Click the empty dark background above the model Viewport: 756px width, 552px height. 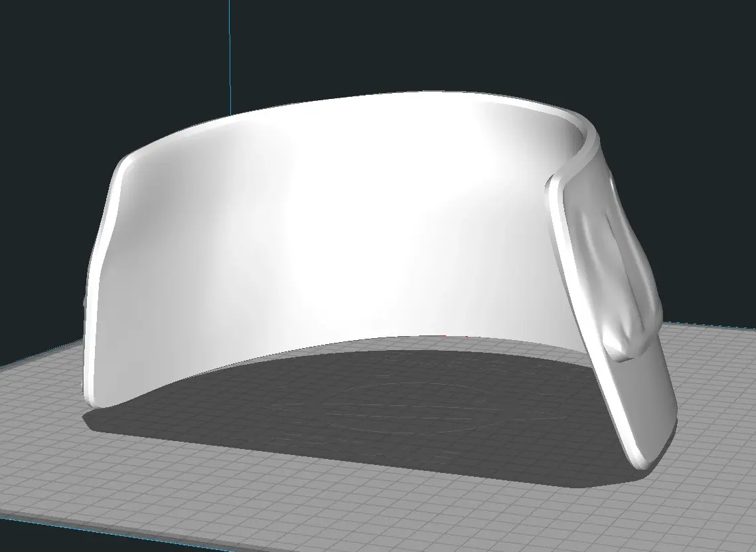tap(431, 40)
